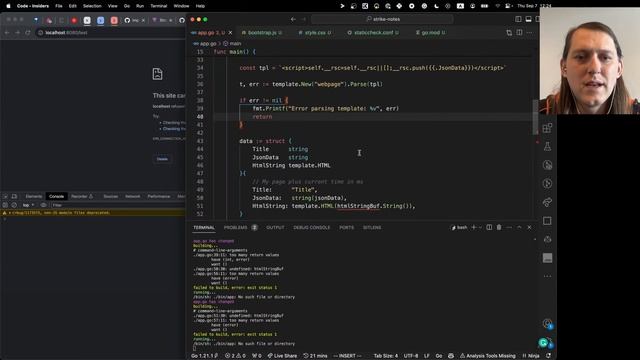Click the errors and warnings count in status bar
This screenshot has width=640, height=360.
tap(235, 356)
